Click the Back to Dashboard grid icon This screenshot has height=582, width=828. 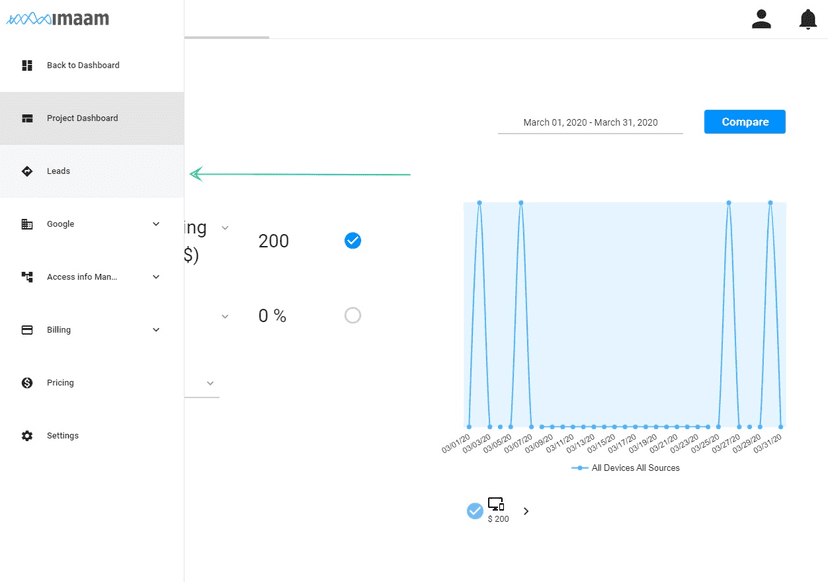[x=27, y=65]
